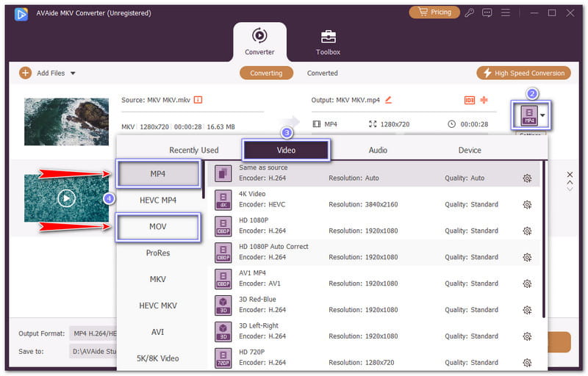Move the second file up with arrow
Viewport: 588px width, 376px height.
tap(570, 182)
